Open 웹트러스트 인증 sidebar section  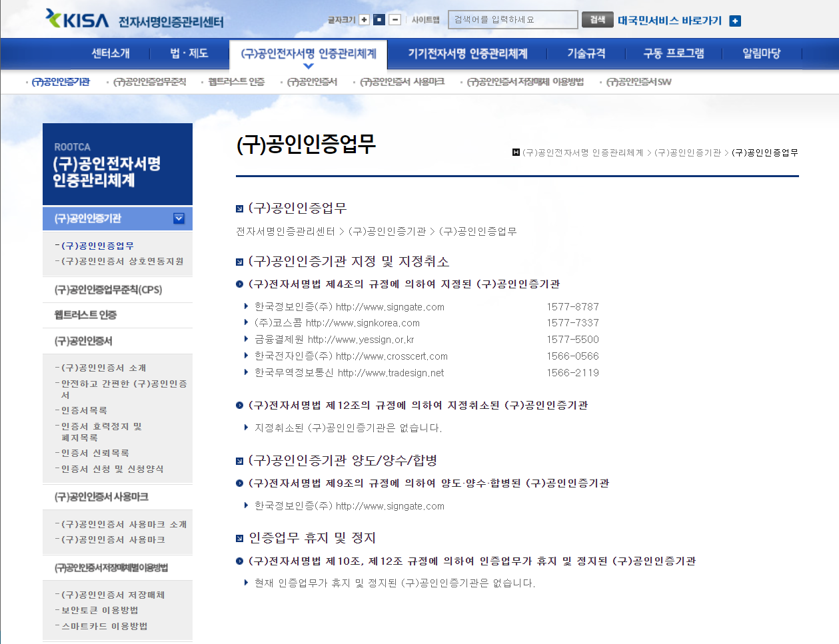(85, 315)
